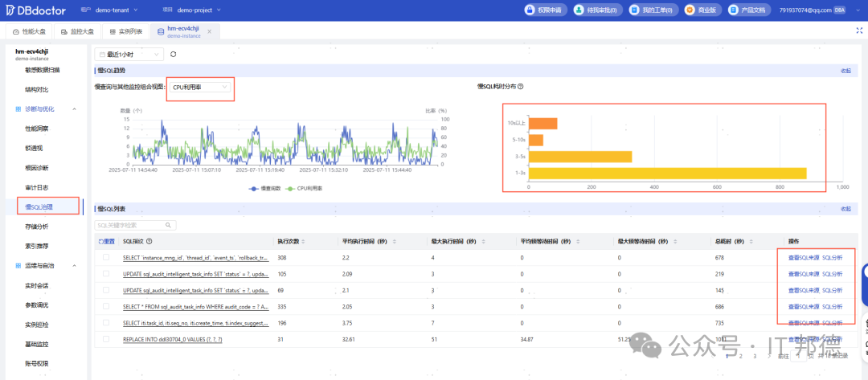This screenshot has width=868, height=380.
Task: Click the gauge icon on 性能大盘 tab
Action: 15,31
